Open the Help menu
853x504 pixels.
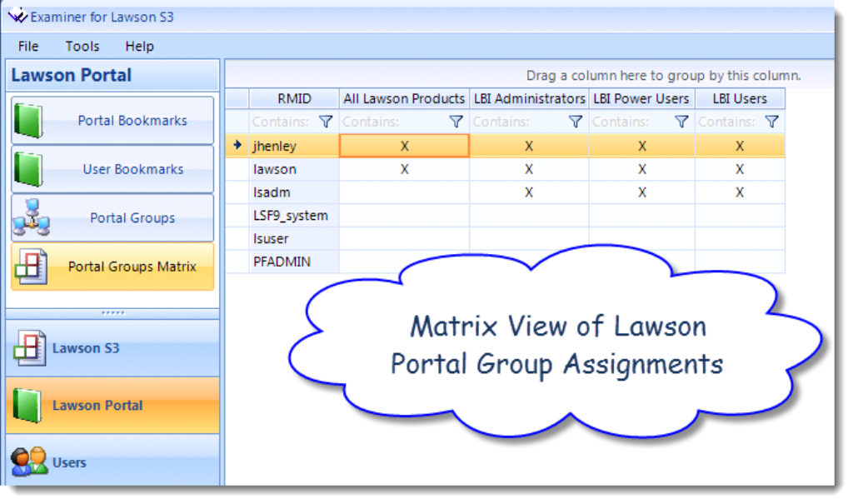139,47
